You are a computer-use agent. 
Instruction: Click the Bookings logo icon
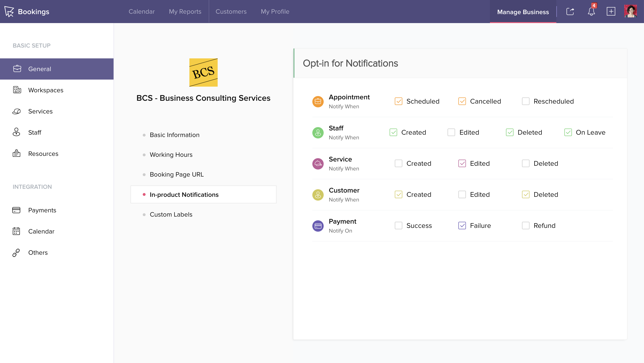tap(9, 12)
